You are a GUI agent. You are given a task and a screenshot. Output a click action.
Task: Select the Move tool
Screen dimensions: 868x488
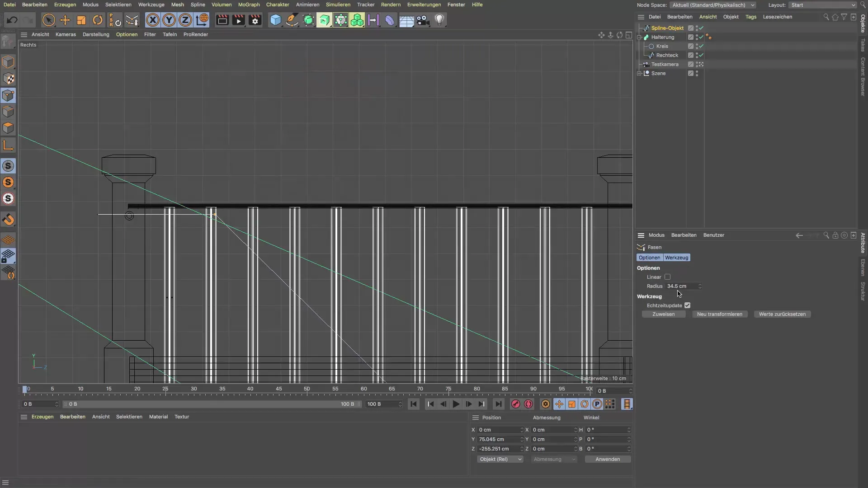pos(65,20)
